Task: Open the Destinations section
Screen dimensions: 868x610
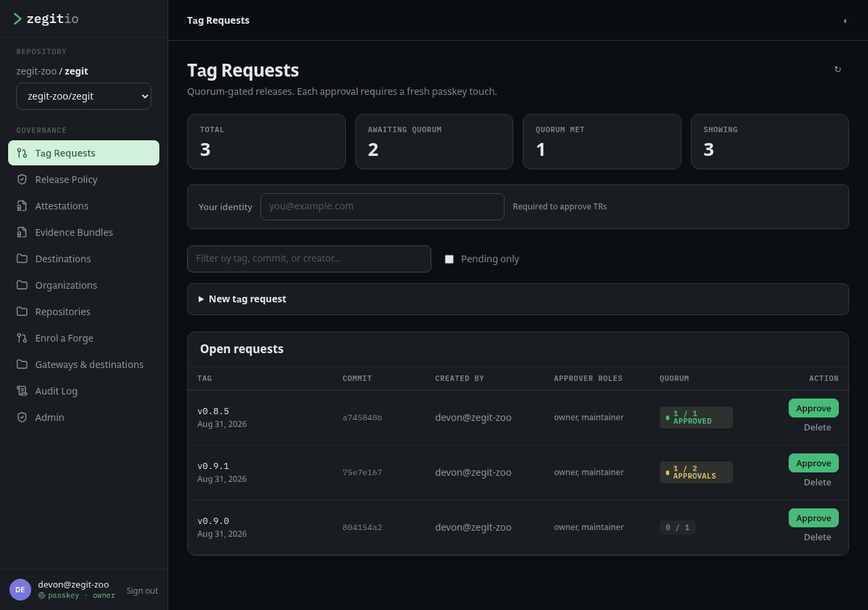Action: tap(83, 259)
